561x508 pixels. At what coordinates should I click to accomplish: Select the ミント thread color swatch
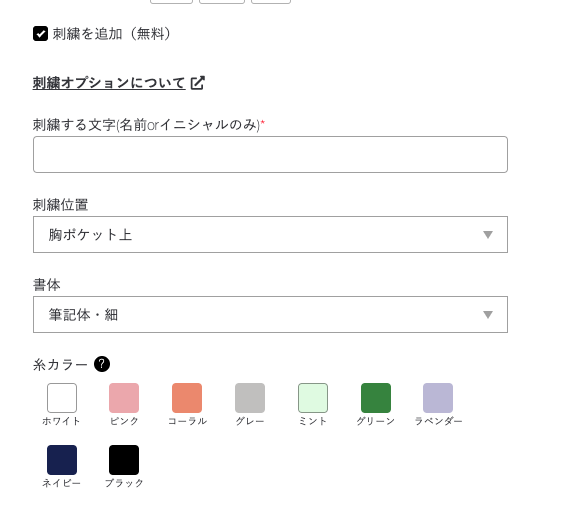click(x=313, y=398)
